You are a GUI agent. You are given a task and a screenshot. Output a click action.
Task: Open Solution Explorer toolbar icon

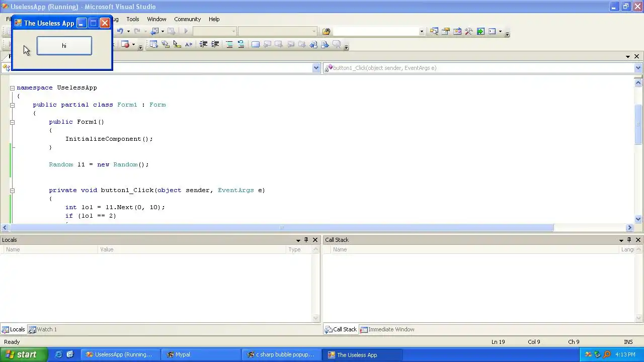point(434,31)
